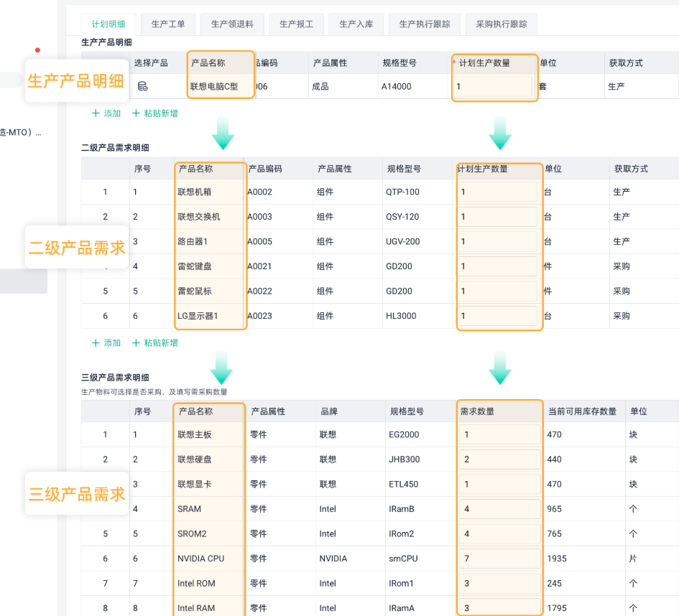Click the 计划生产数量 field for 联想电脑C型

[493, 87]
